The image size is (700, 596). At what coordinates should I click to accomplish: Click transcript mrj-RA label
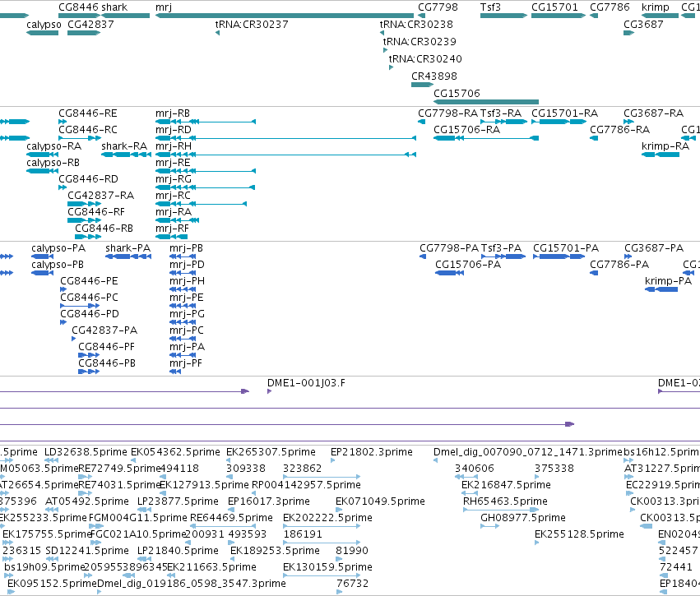(x=174, y=212)
